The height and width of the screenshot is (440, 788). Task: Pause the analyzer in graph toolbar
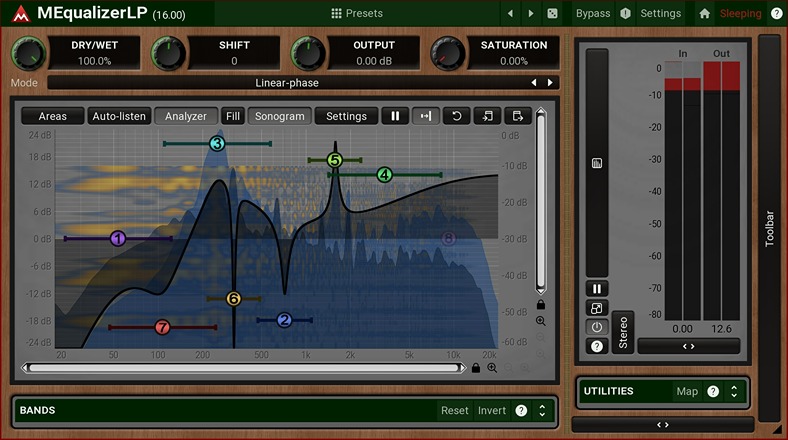395,116
